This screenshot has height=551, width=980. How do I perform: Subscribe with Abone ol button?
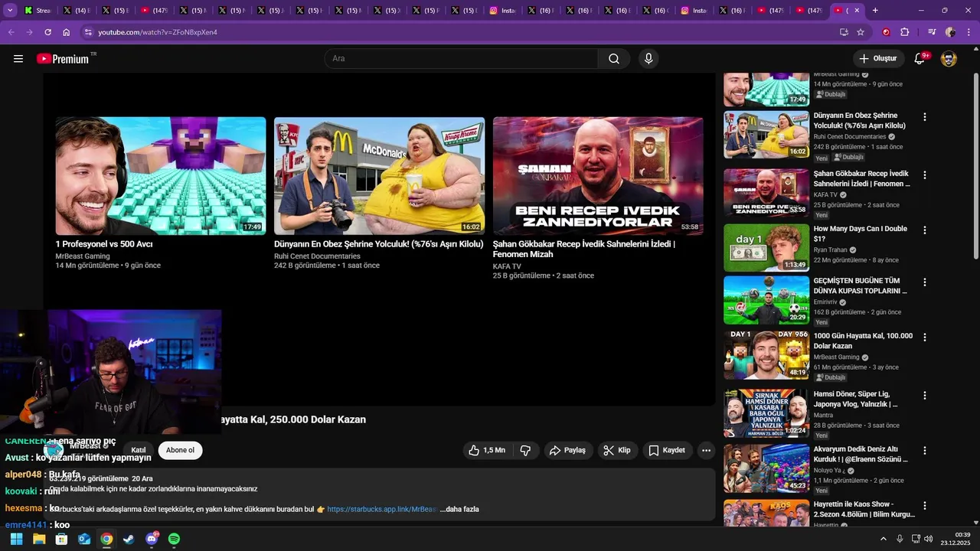point(181,450)
